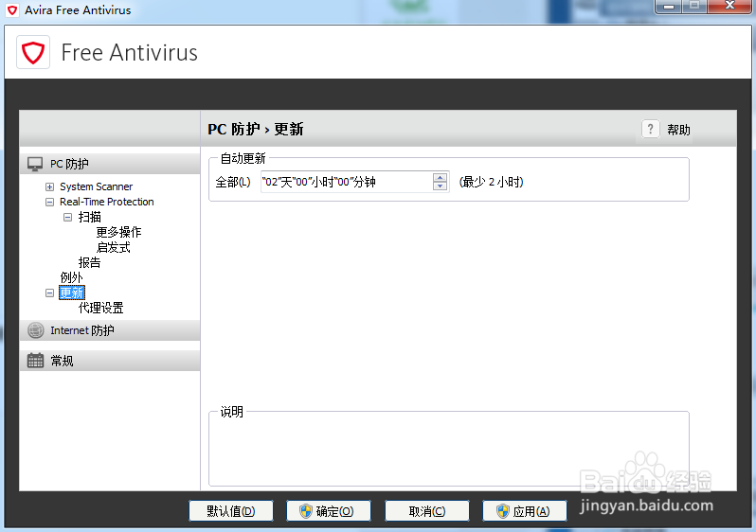Open 代理设置 proxy settings item
Screen dimensions: 756x532
100,308
